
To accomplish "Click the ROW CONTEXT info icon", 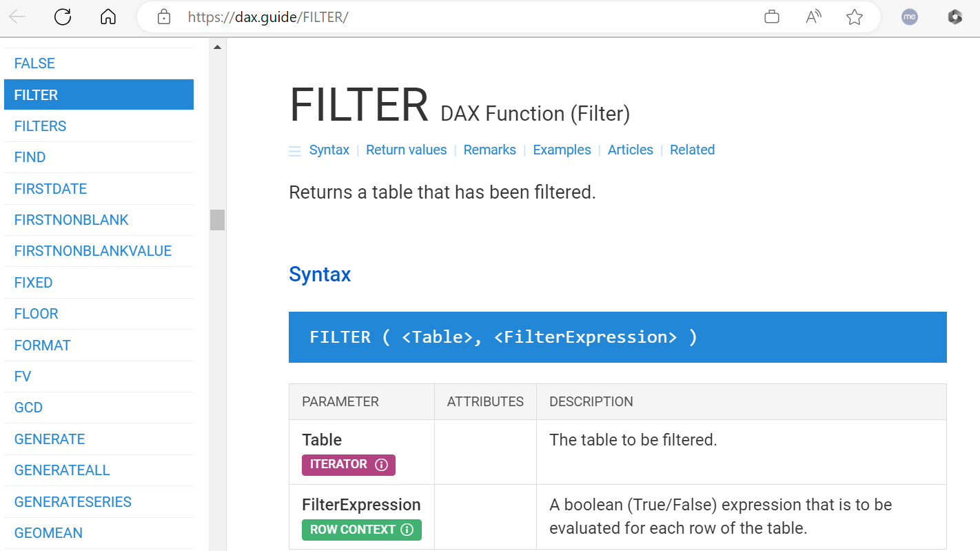I will [407, 530].
